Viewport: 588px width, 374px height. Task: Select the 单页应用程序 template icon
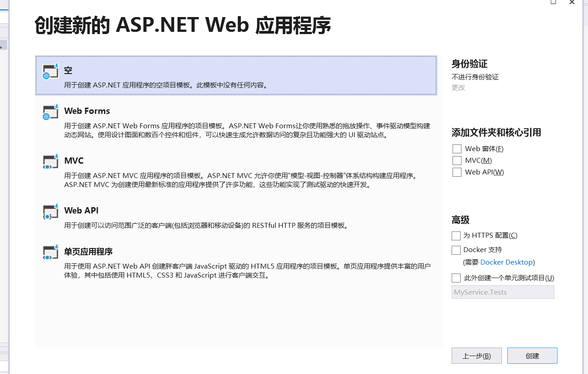50,252
